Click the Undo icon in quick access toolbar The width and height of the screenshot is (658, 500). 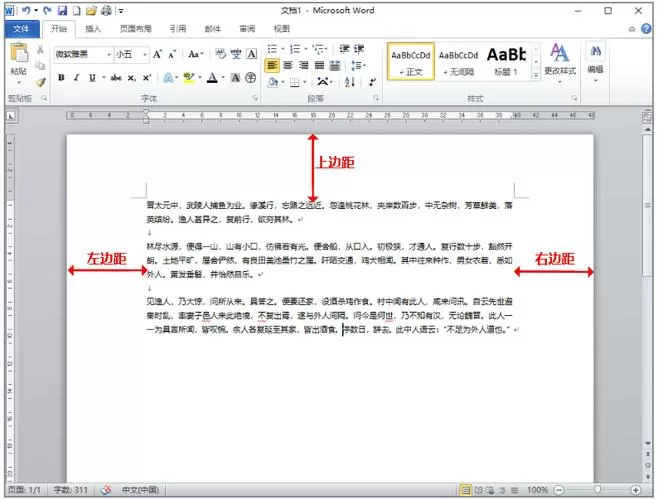pos(27,10)
